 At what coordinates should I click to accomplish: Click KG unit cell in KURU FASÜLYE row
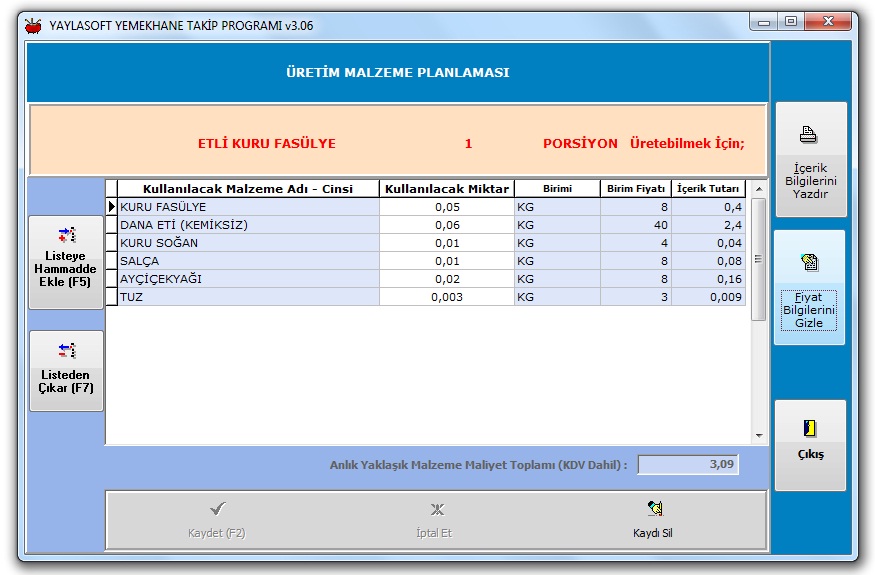coord(557,207)
